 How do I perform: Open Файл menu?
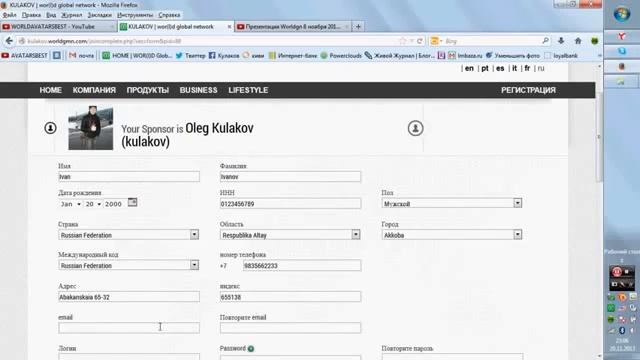(9, 15)
